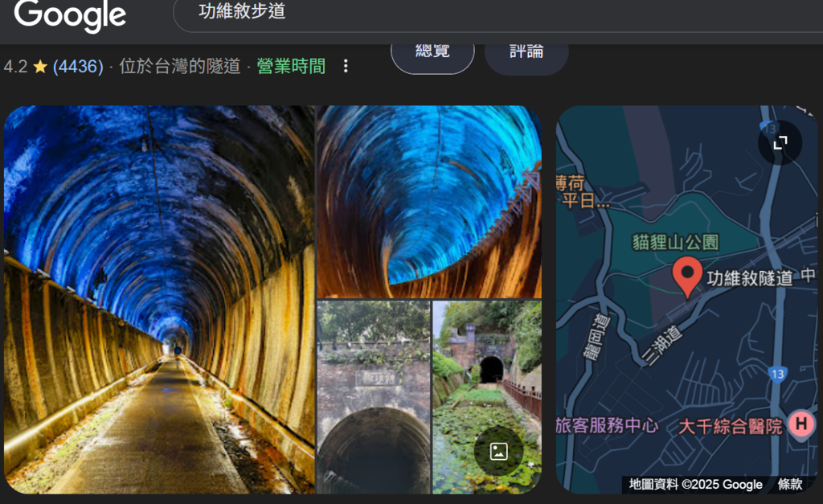Open the 條款 terms link on map
Image resolution: width=823 pixels, height=504 pixels.
point(790,484)
